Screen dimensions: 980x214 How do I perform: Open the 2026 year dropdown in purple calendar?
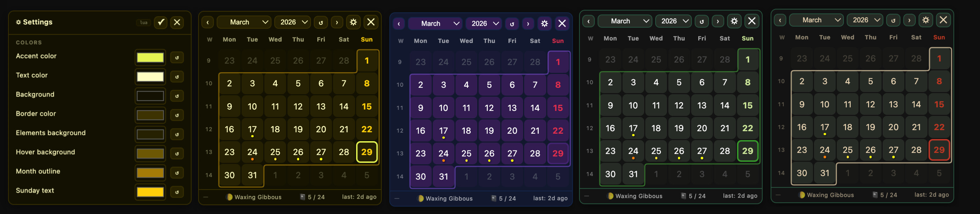(x=484, y=23)
